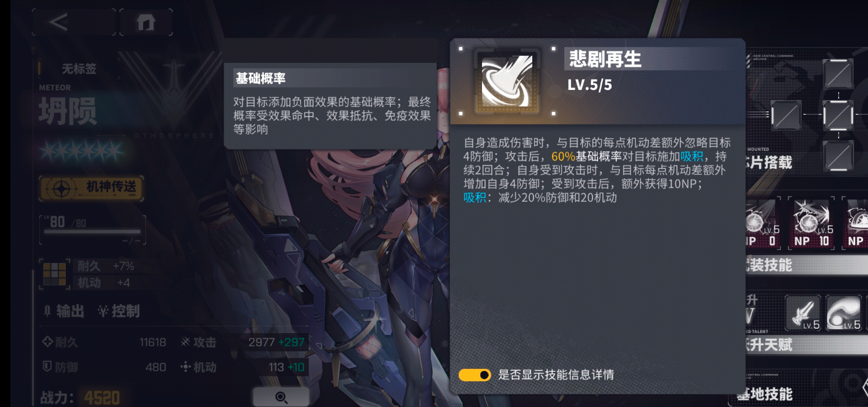Image resolution: width=868 pixels, height=407 pixels.
Task: Tap the 机神传送 button
Action: (x=92, y=188)
